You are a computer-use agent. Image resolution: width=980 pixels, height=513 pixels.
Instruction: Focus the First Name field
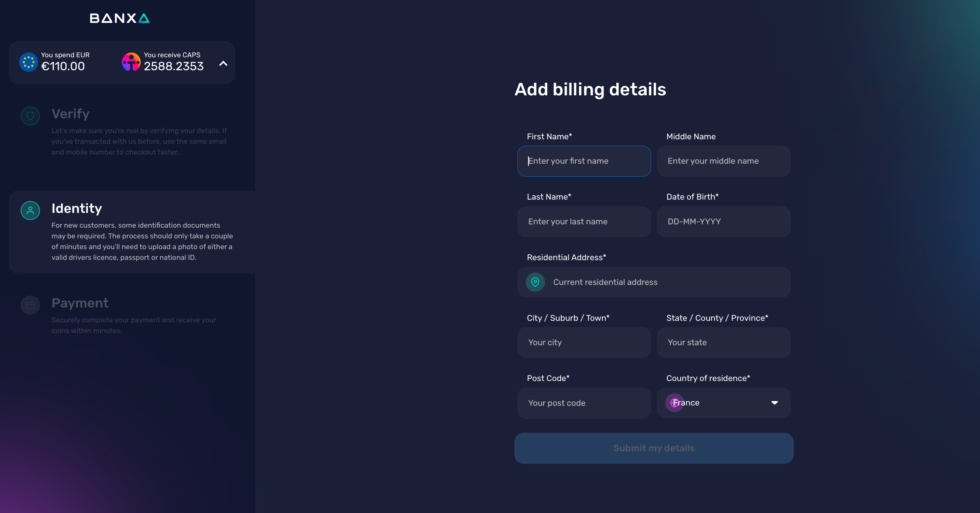pos(584,161)
